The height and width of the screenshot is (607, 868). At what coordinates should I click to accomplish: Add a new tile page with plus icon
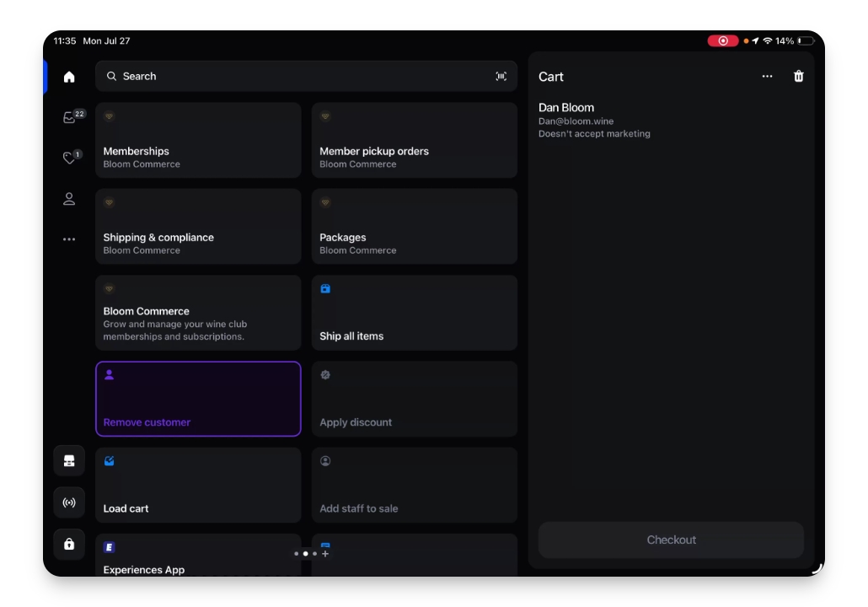(x=325, y=554)
